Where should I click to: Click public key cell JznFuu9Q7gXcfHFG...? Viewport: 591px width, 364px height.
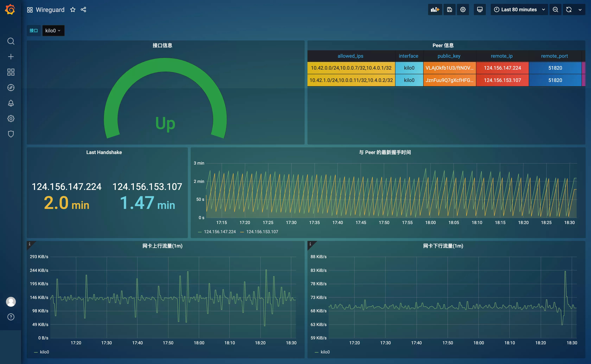(x=449, y=80)
